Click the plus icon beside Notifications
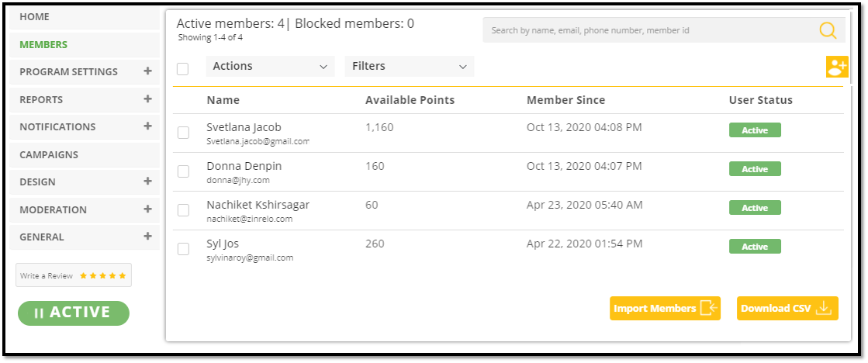 click(x=147, y=126)
